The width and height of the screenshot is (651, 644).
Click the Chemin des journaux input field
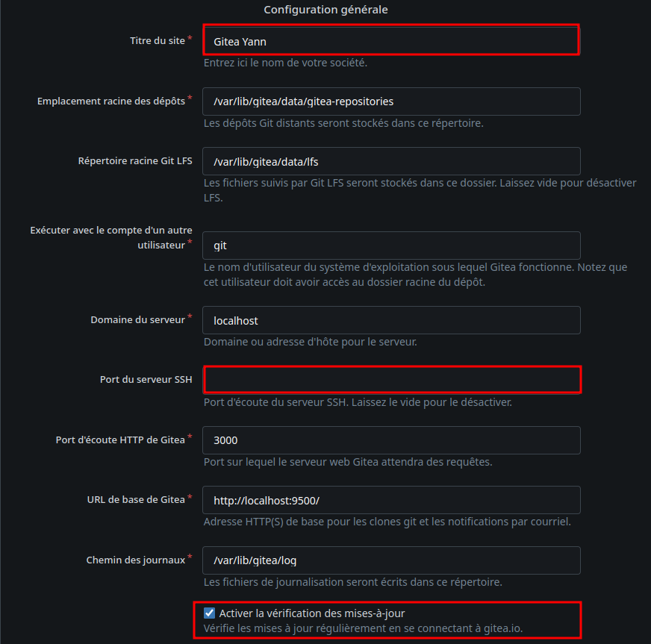(391, 560)
